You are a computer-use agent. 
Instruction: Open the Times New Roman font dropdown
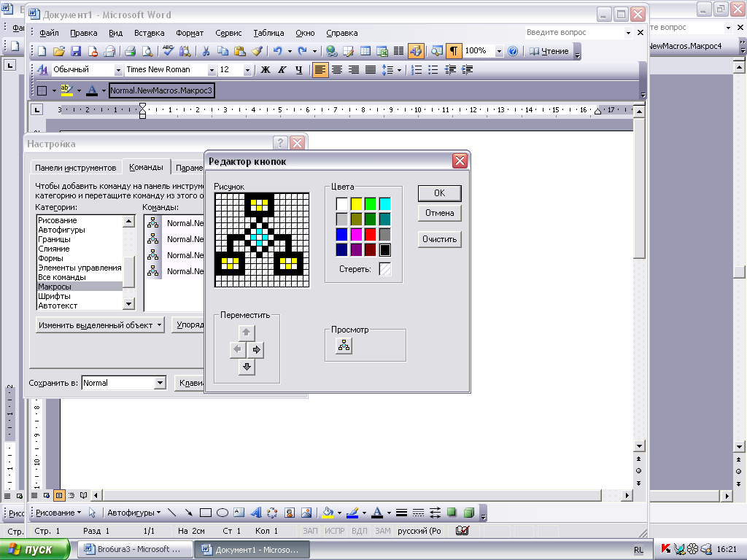point(212,70)
